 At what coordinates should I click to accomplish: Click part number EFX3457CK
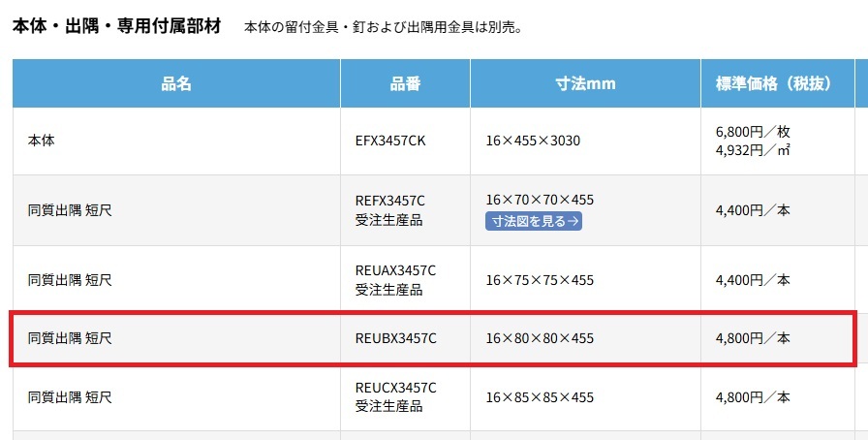390,141
